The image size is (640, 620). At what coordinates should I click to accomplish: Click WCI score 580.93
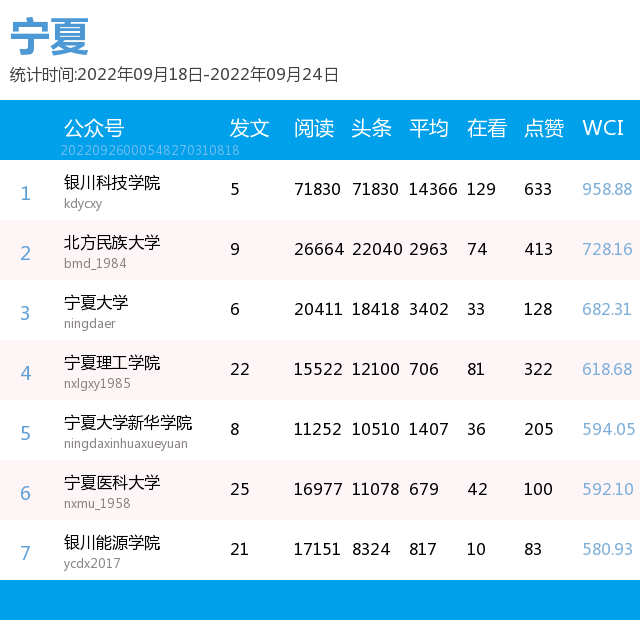(x=607, y=549)
